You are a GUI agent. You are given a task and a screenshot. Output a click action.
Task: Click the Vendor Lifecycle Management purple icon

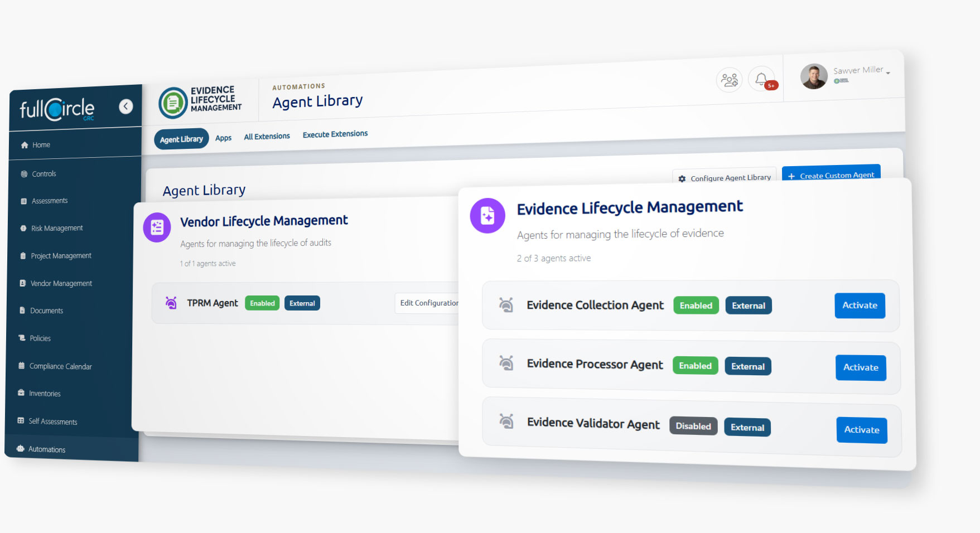157,227
